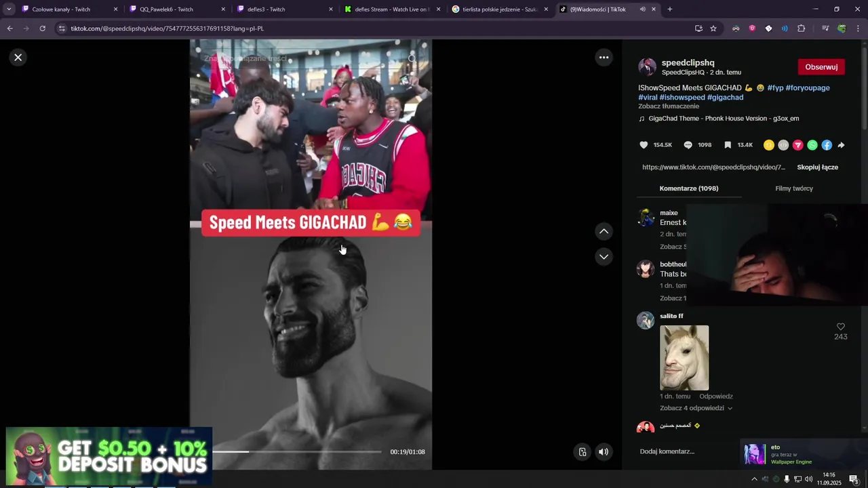Expand Zobacz 4 odpowiedzi replies

(x=696, y=408)
